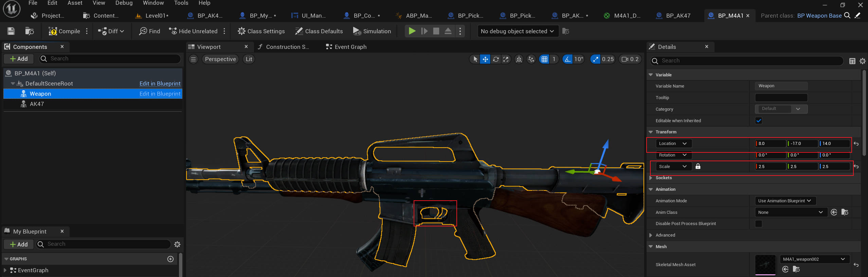Open the File menu
This screenshot has width=868, height=277.
tap(33, 3)
